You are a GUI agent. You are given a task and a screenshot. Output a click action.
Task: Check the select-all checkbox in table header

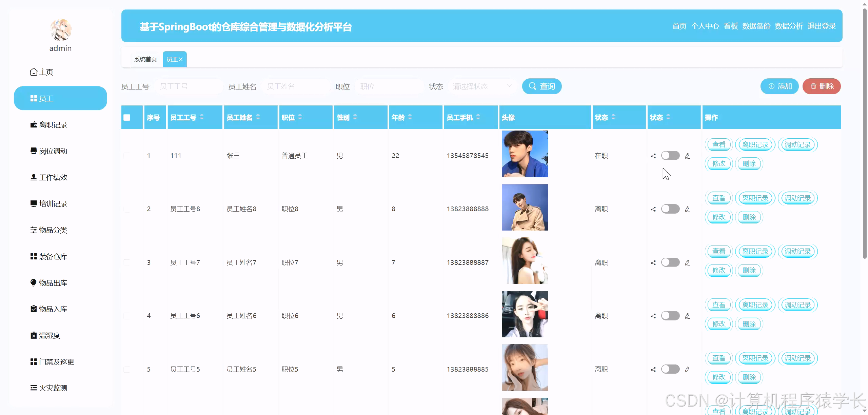[x=127, y=117]
